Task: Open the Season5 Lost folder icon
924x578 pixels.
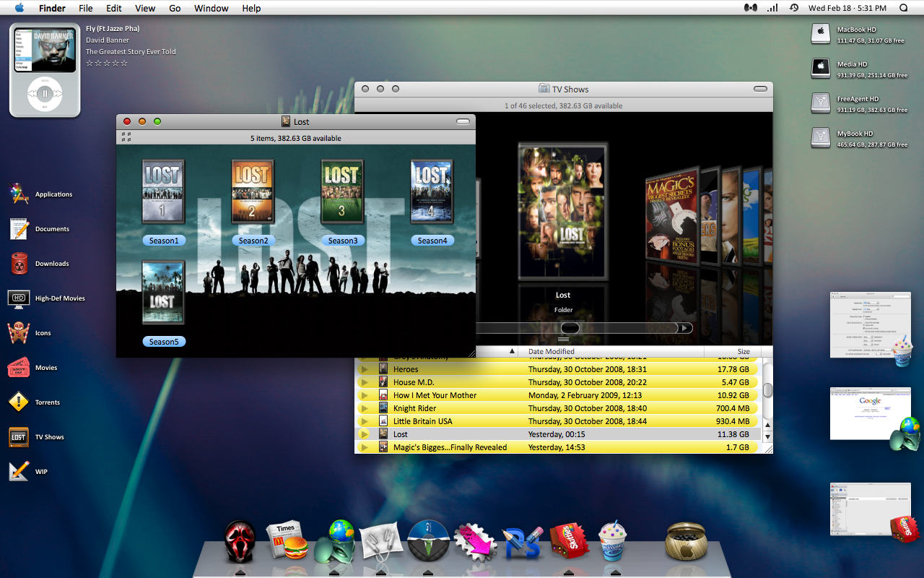Action: [x=163, y=293]
